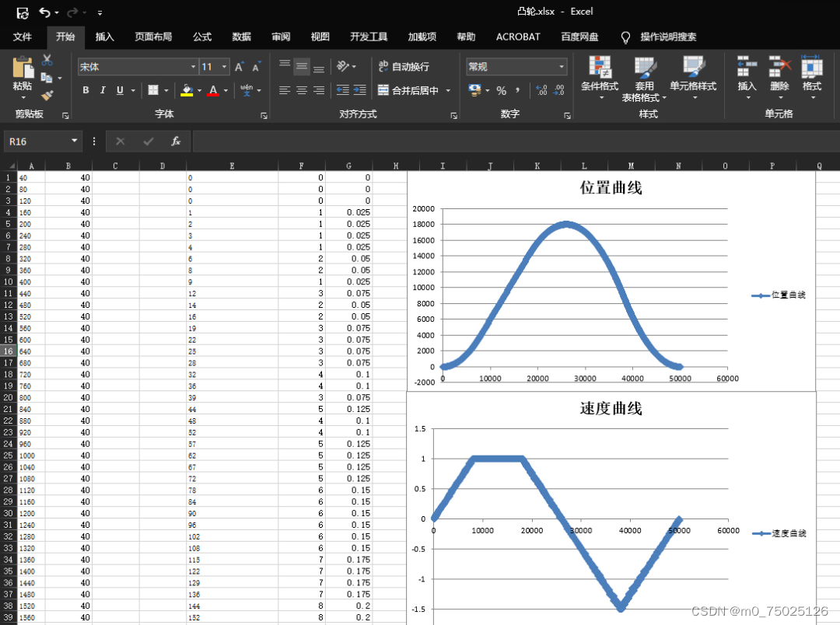Image resolution: width=840 pixels, height=625 pixels.
Task: Click the Redo arrow icon
Action: pos(72,12)
